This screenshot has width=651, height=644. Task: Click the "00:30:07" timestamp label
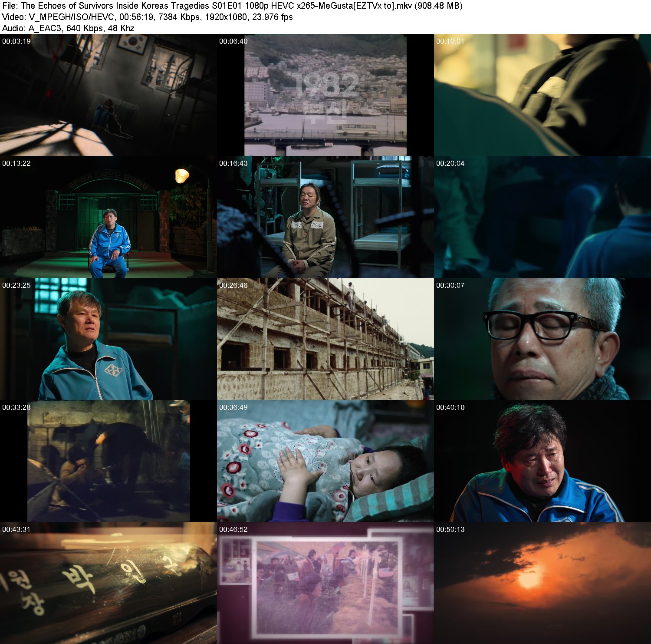pos(450,285)
